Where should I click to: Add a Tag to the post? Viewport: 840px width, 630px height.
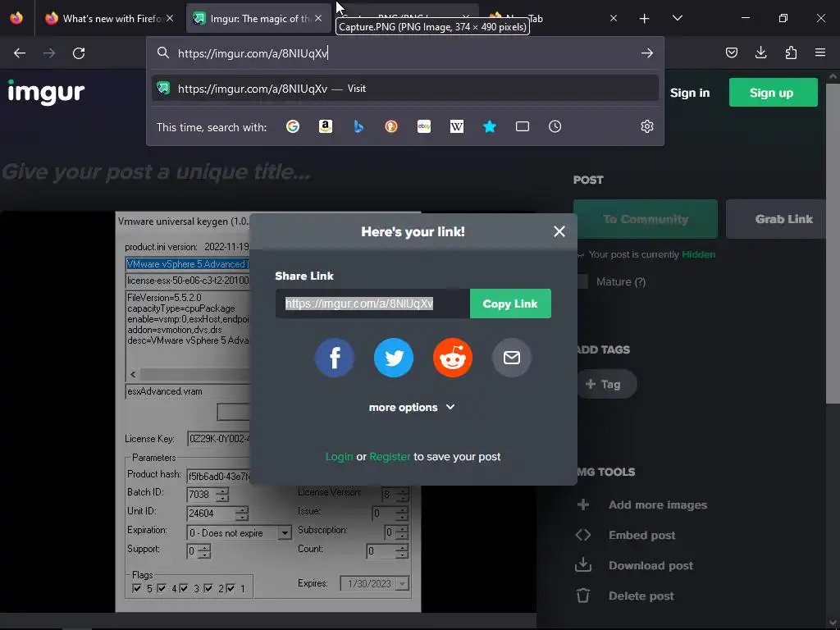pyautogui.click(x=606, y=384)
